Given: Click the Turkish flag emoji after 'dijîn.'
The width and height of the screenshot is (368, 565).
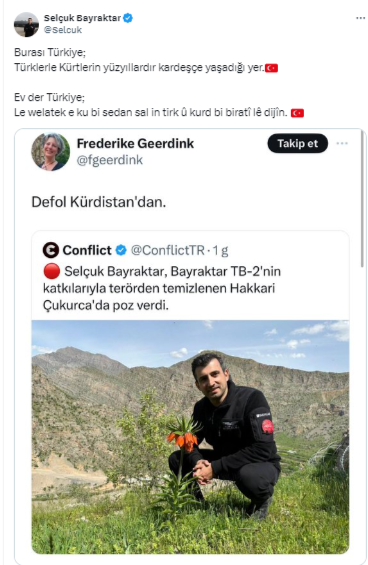Looking at the screenshot, I should tap(297, 113).
